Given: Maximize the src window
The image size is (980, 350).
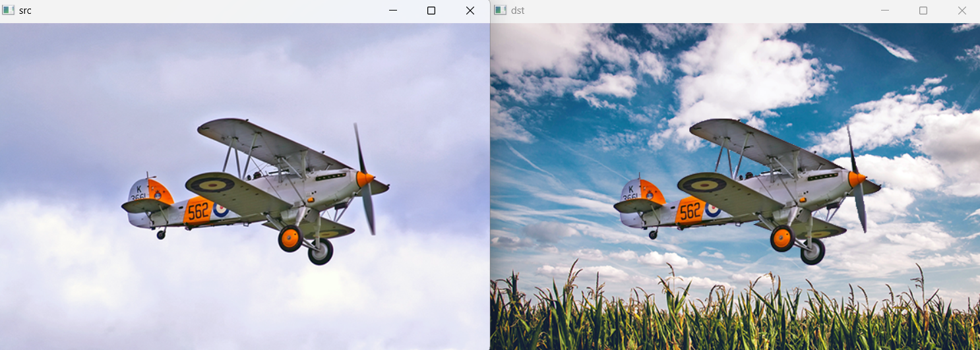Looking at the screenshot, I should 431,11.
